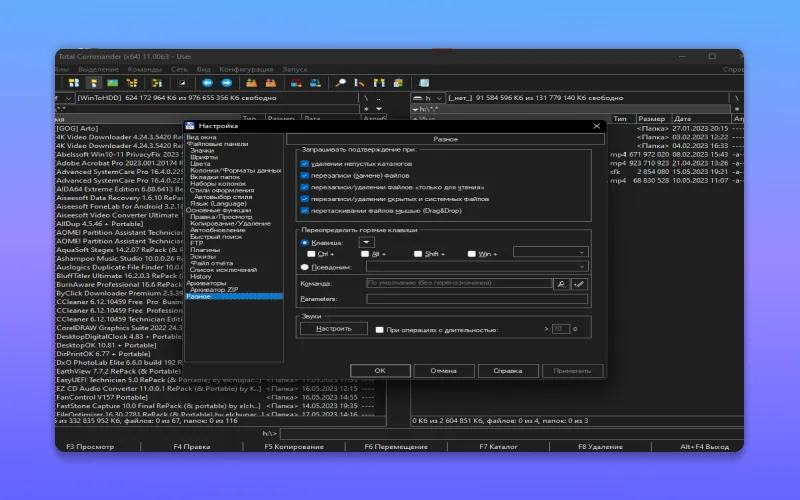The image size is (800, 500).
Task: Enable the Ctrl + modifier checkbox
Action: click(x=312, y=254)
